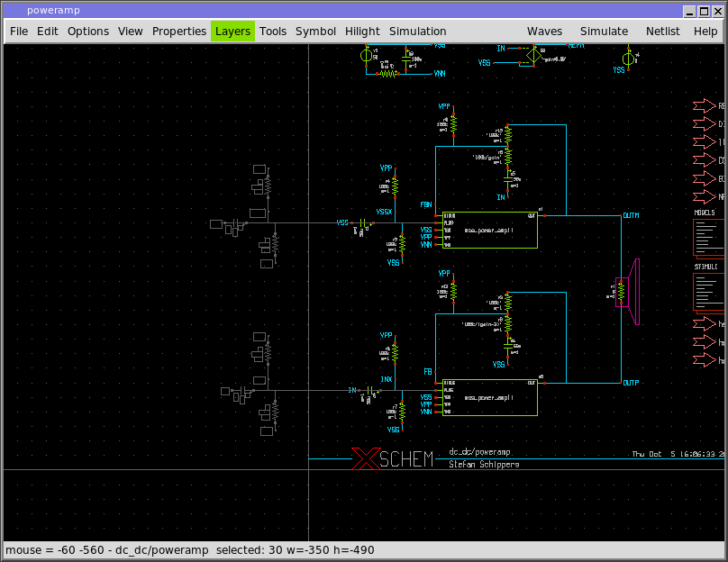This screenshot has height=562, width=728.
Task: Click the FBN net label
Action: tap(426, 205)
